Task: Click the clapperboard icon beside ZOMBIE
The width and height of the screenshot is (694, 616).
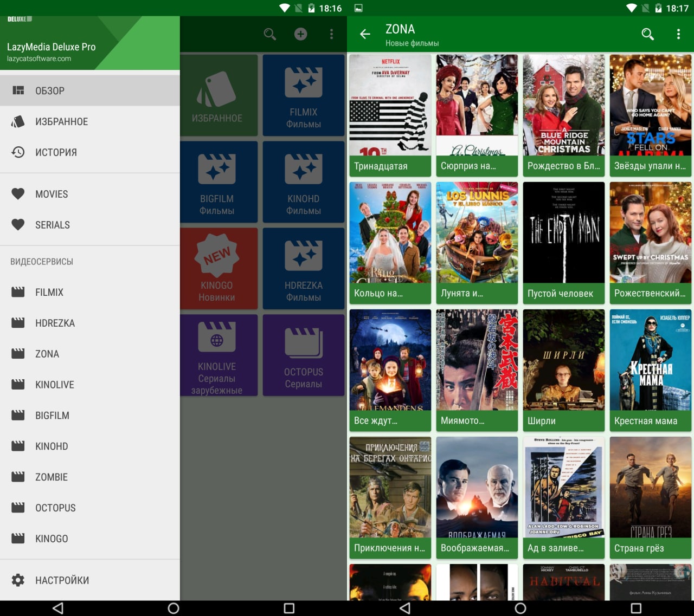Action: pyautogui.click(x=18, y=477)
